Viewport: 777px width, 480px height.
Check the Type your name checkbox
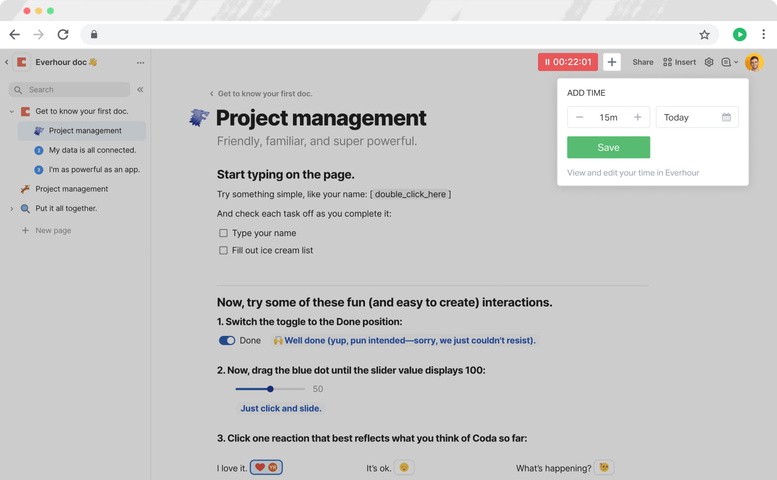[223, 233]
